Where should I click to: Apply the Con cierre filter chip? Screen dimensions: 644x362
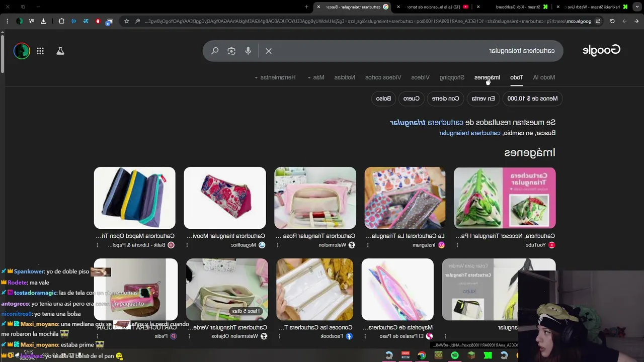click(446, 99)
